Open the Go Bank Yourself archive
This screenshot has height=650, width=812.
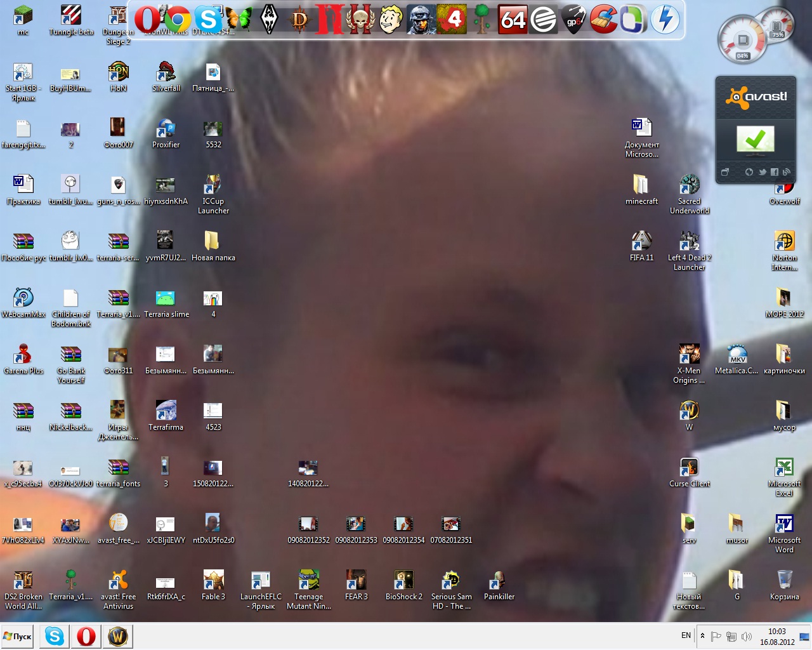click(x=71, y=364)
